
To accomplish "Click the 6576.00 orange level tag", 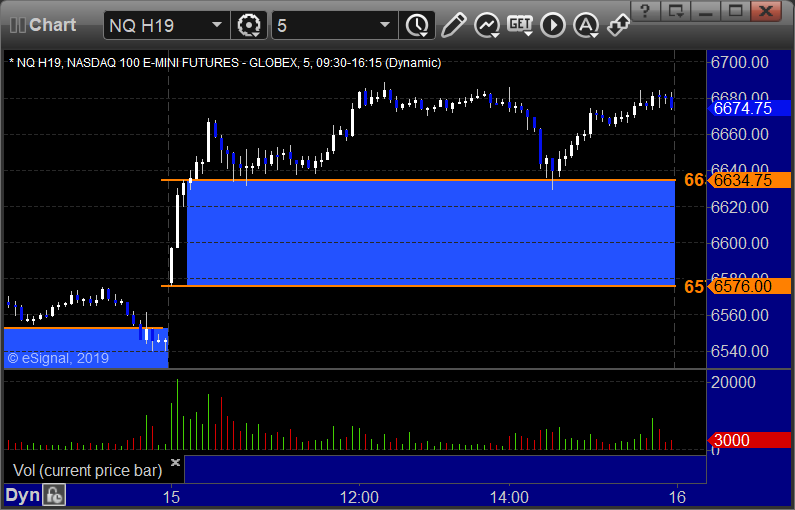I will coord(748,286).
